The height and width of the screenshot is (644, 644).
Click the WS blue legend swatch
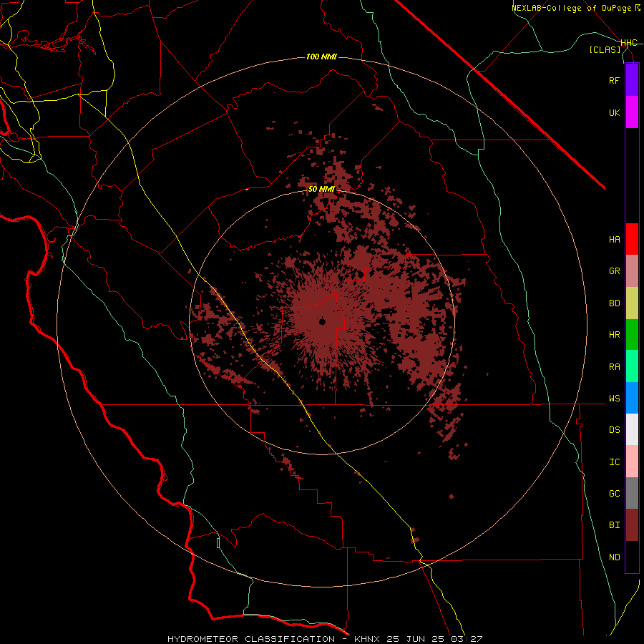point(632,398)
